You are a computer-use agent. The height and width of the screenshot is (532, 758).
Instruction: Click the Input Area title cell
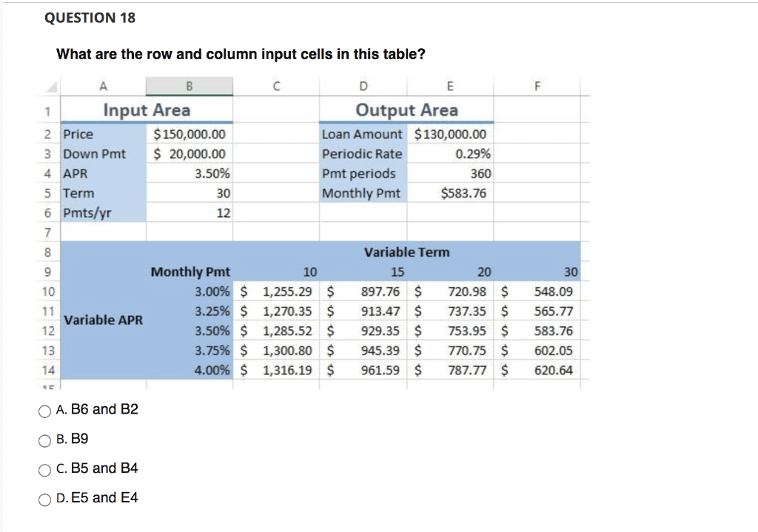coord(146,110)
